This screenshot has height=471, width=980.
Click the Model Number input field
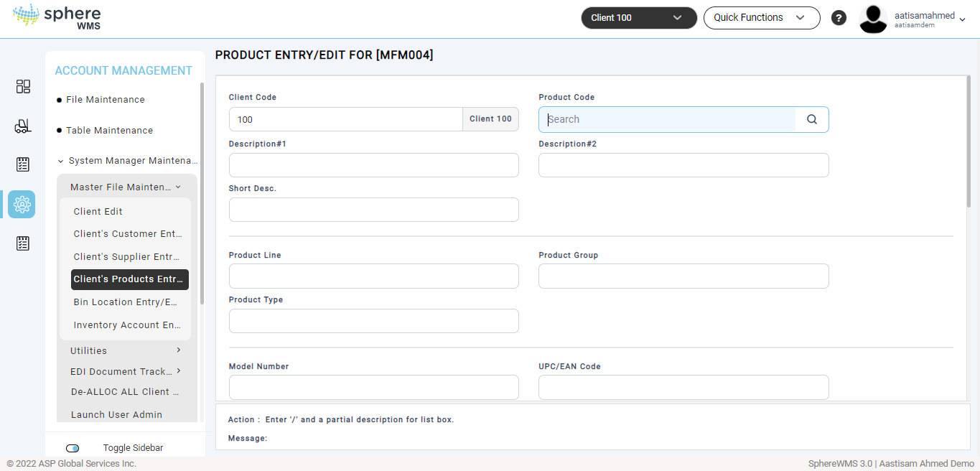(374, 387)
